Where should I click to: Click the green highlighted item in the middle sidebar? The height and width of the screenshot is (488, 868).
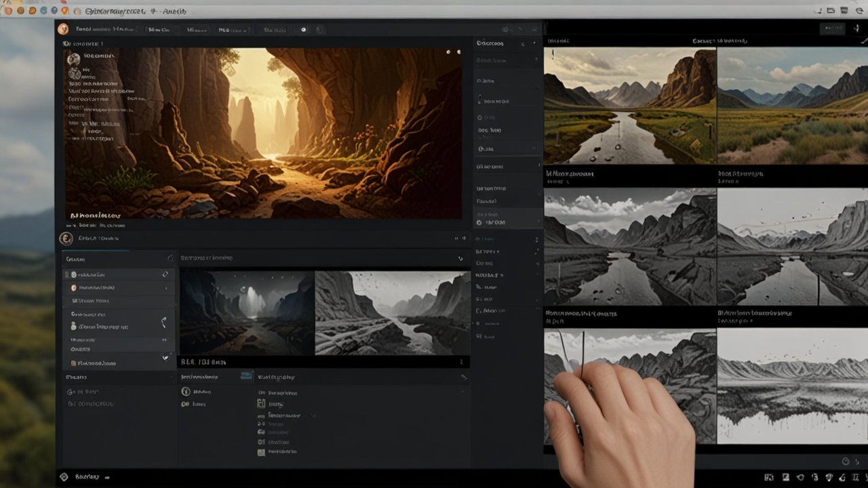(x=488, y=239)
